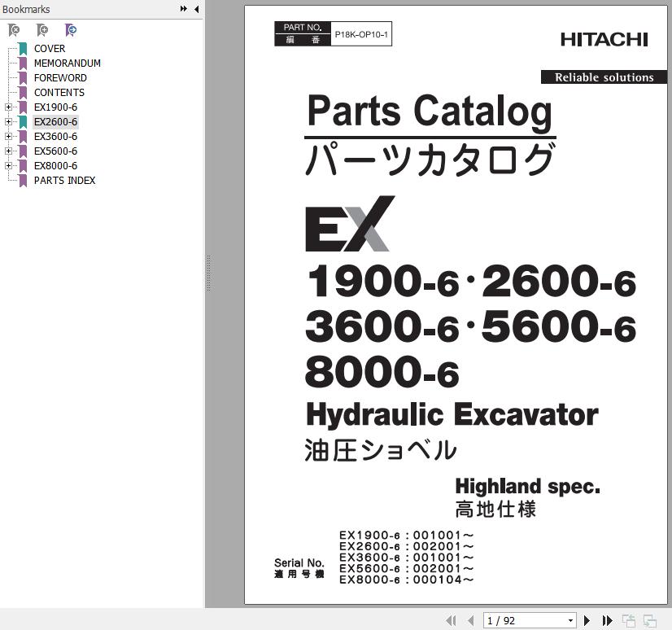Select the EX5600-6 bookmark
Screen dimensions: 672x630
[55, 151]
